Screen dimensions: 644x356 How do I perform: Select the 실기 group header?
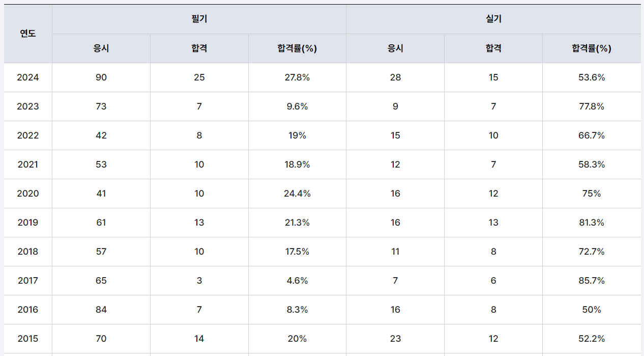(493, 19)
